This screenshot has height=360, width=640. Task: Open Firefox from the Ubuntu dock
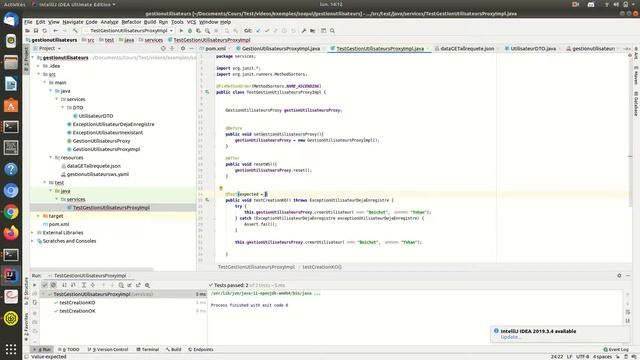(11, 233)
